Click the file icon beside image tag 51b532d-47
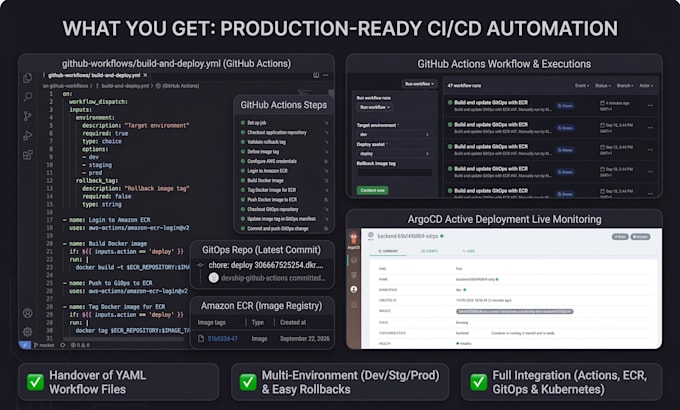 click(x=201, y=338)
